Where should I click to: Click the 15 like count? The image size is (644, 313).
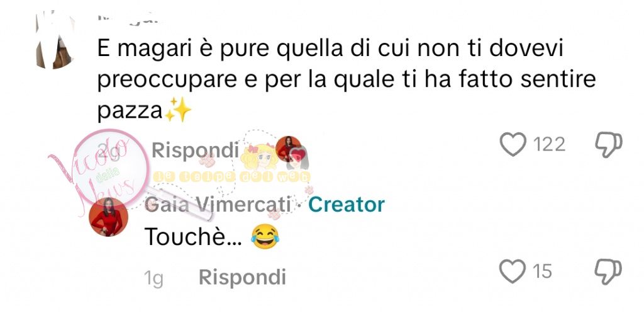pyautogui.click(x=542, y=271)
